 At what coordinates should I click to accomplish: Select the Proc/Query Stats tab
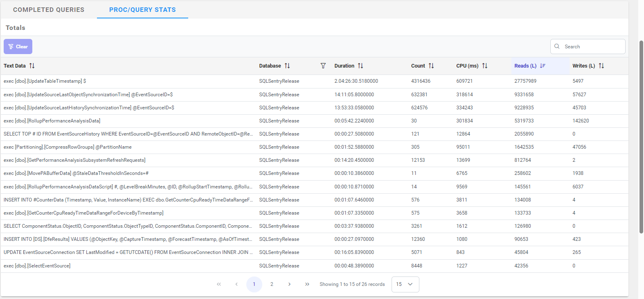[x=142, y=10]
